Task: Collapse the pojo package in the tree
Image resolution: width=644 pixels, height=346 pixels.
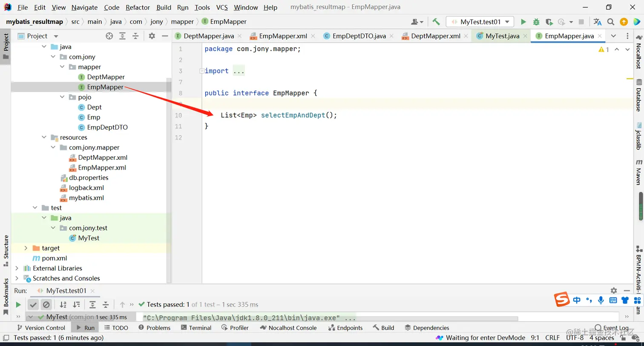Action: point(62,97)
